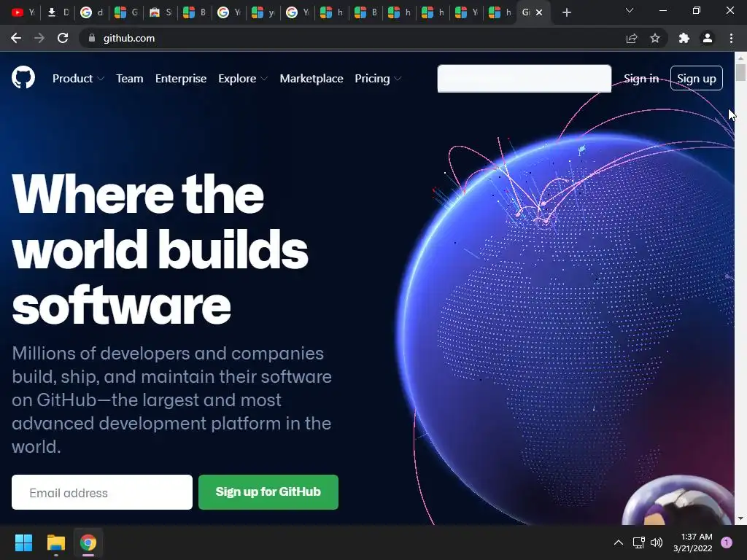Show hidden system tray icons
The image size is (747, 560).
(619, 542)
